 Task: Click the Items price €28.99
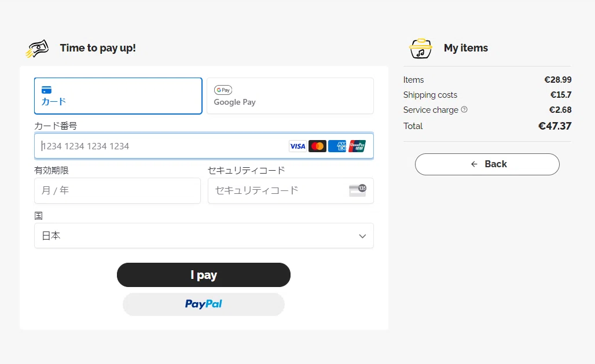coord(558,80)
